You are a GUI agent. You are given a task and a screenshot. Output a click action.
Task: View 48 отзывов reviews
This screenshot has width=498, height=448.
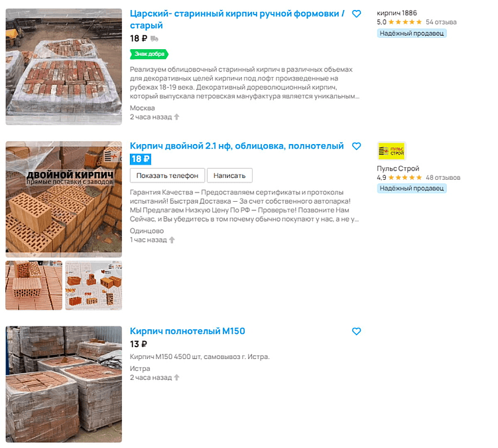443,177
